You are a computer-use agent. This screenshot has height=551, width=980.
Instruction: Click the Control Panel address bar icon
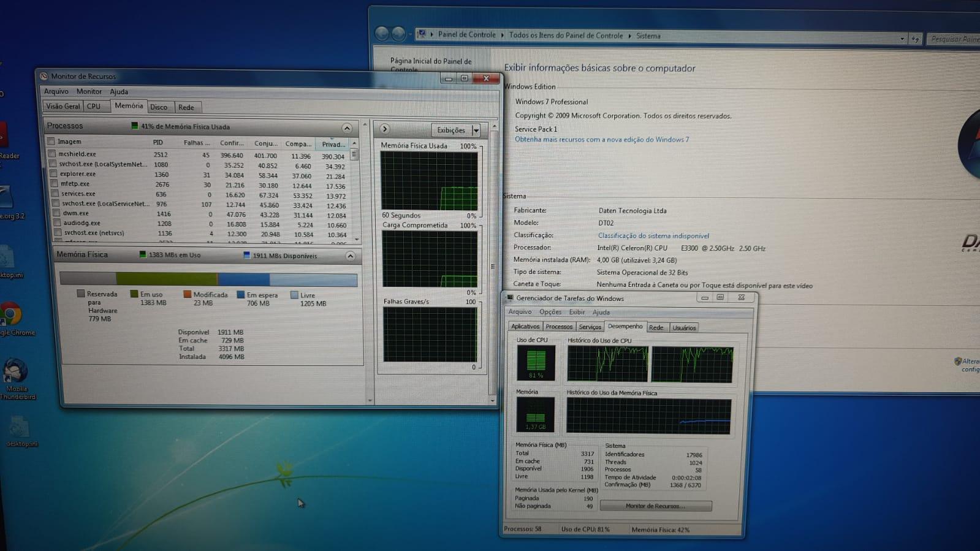(x=422, y=34)
